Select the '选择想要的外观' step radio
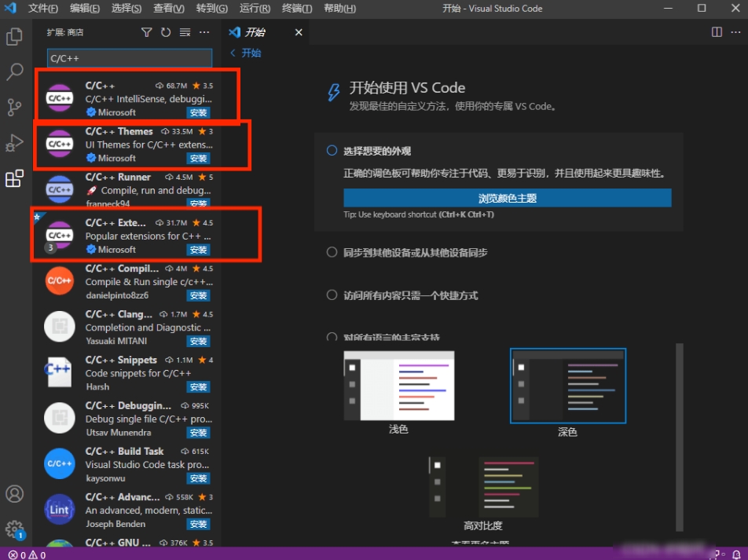This screenshot has width=748, height=560. coord(332,151)
